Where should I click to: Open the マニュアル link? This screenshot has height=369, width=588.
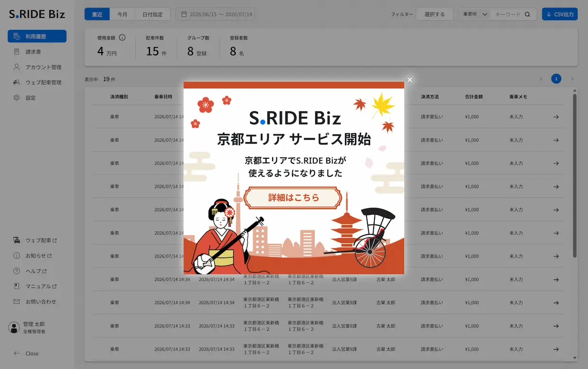coord(36,286)
